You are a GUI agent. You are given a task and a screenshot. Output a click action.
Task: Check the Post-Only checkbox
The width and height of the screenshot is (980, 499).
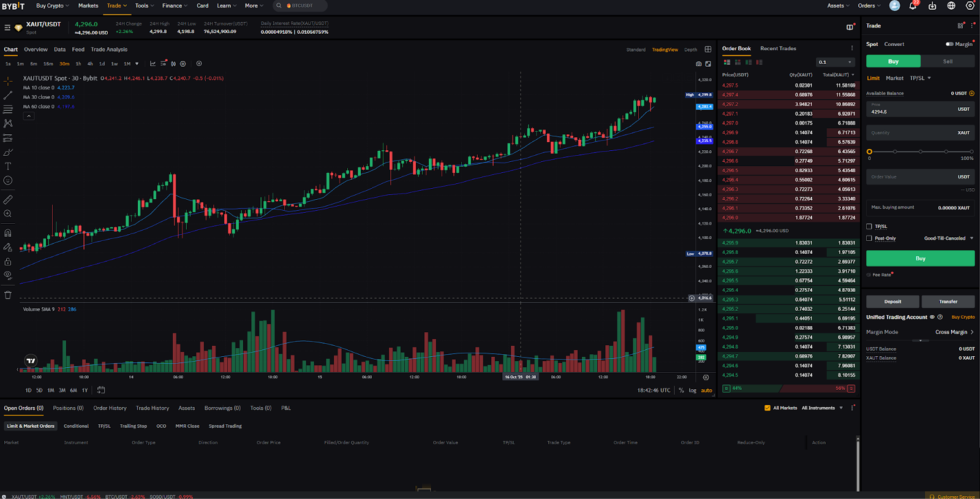point(869,238)
